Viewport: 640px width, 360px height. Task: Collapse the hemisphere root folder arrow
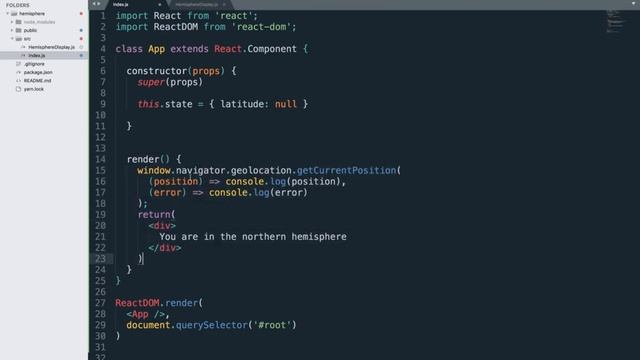(x=8, y=13)
